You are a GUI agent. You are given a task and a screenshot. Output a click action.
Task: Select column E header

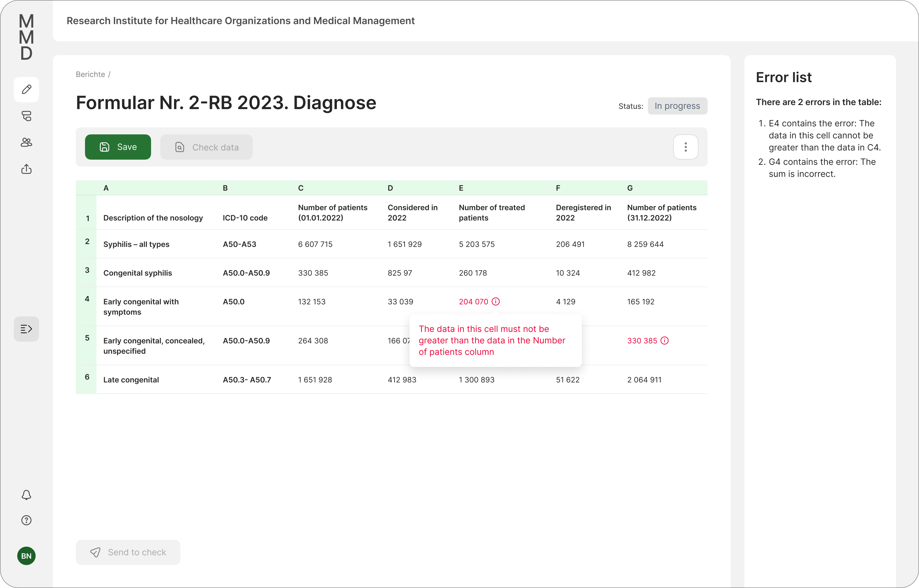tap(461, 188)
